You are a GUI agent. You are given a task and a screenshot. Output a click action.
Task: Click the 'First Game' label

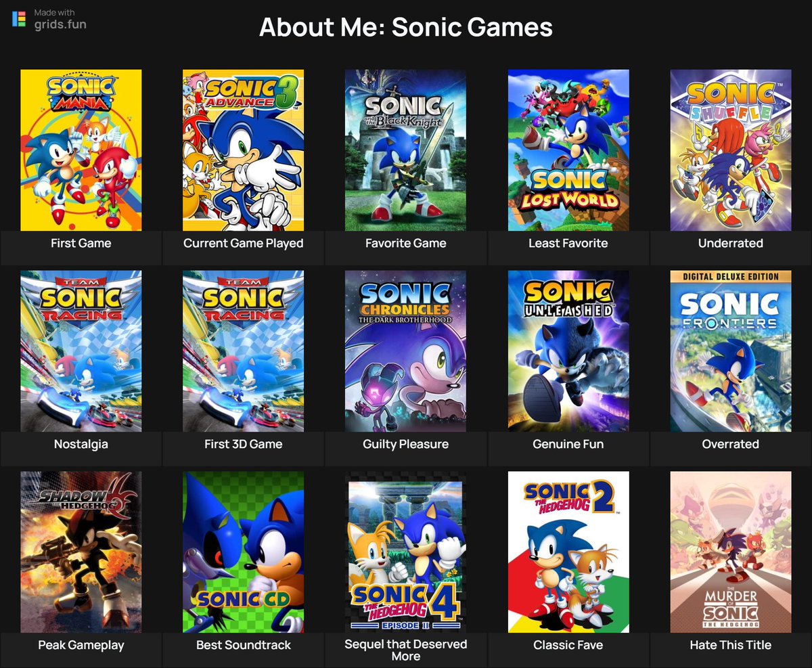tap(81, 243)
